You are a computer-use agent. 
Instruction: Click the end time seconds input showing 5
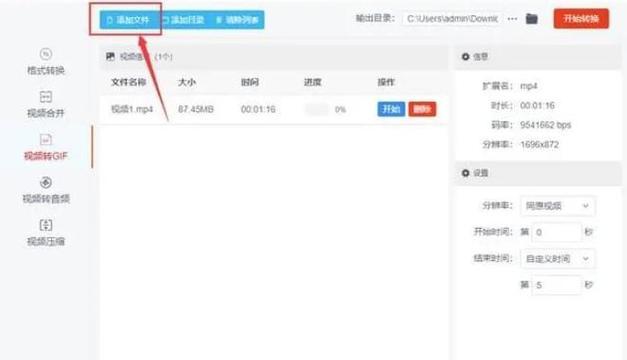pyautogui.click(x=556, y=285)
